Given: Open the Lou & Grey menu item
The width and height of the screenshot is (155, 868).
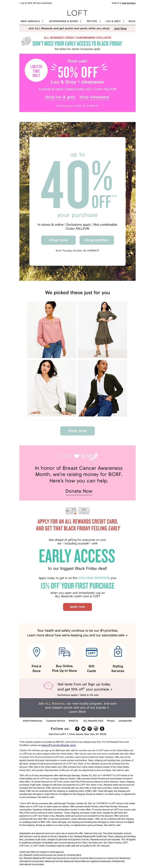Looking at the screenshot, I should pyautogui.click(x=113, y=21).
